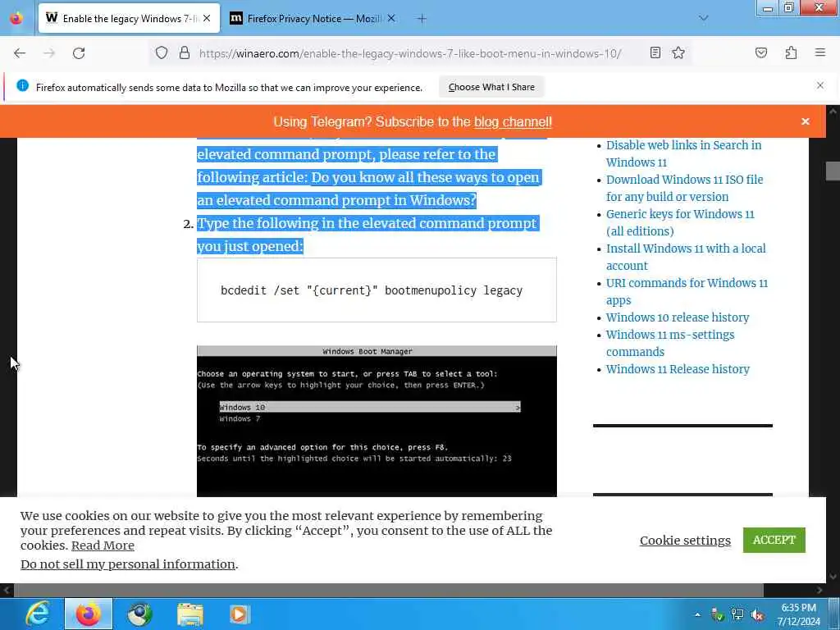
Task: Click the safely remove hardware tray icon
Action: click(x=717, y=614)
